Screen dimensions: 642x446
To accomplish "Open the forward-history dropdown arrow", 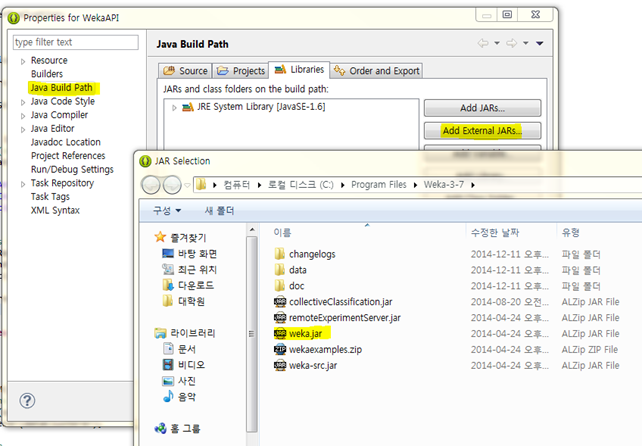I will (526, 43).
